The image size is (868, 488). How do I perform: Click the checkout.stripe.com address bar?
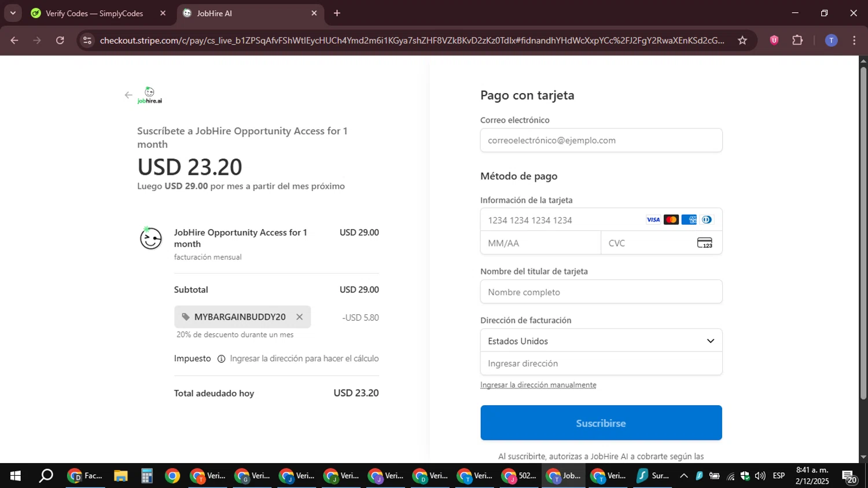point(412,41)
